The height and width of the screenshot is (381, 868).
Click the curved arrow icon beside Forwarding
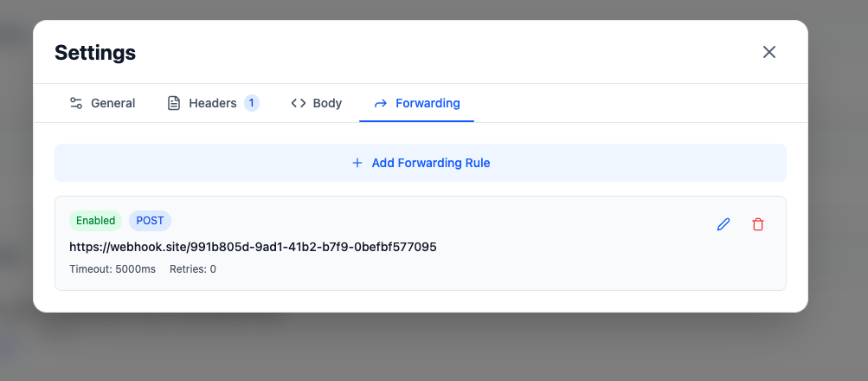[380, 103]
